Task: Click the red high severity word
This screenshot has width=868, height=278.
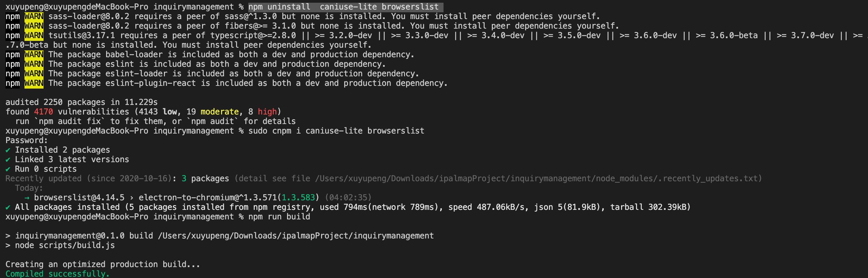Action: coord(267,112)
